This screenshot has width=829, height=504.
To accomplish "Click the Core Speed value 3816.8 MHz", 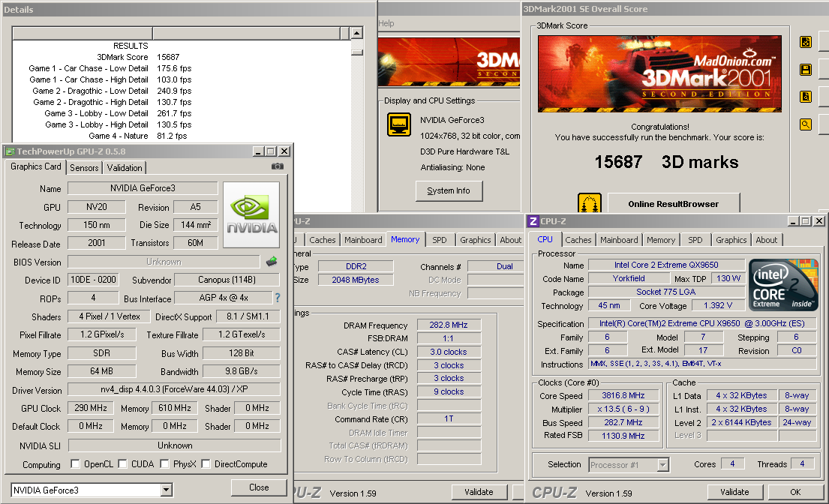I will coord(623,395).
